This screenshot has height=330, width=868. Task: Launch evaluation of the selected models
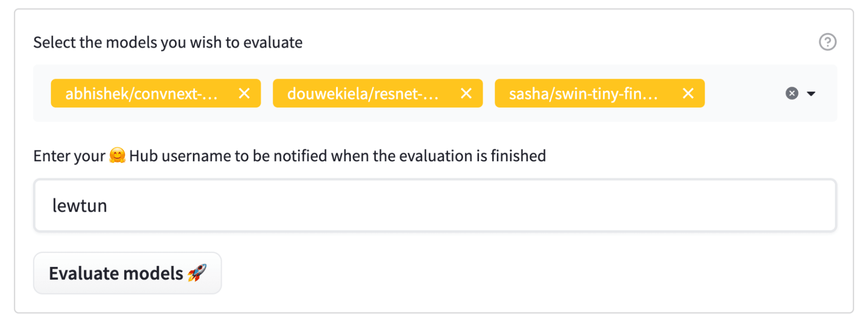(x=127, y=273)
